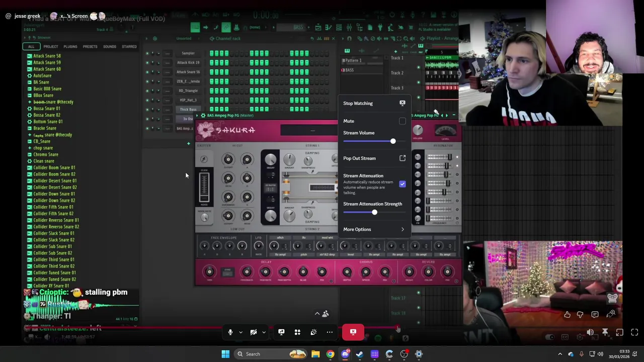This screenshot has width=644, height=362.
Task: Open the stream comment icon
Action: click(x=595, y=315)
